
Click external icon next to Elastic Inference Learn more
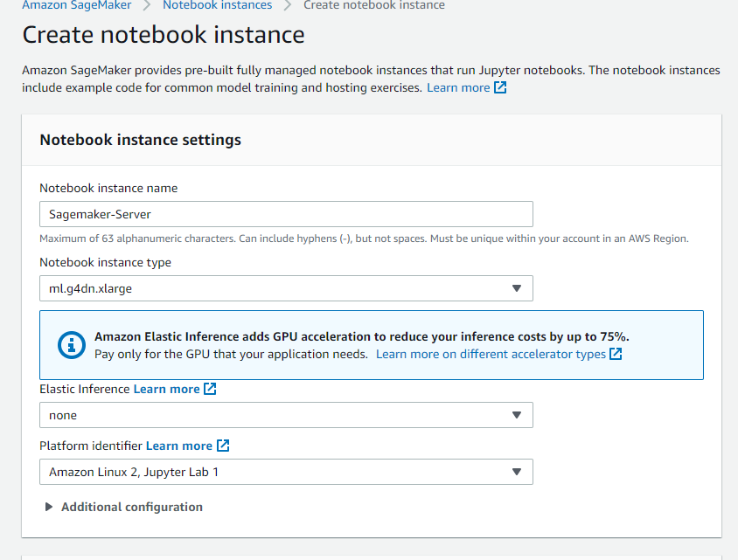click(x=210, y=389)
